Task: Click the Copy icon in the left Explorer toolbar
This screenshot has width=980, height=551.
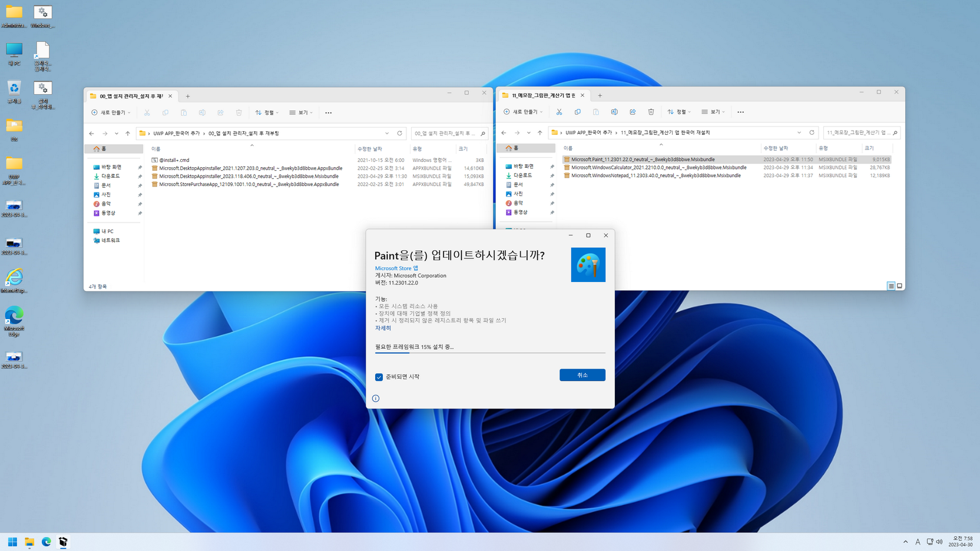Action: (x=165, y=112)
